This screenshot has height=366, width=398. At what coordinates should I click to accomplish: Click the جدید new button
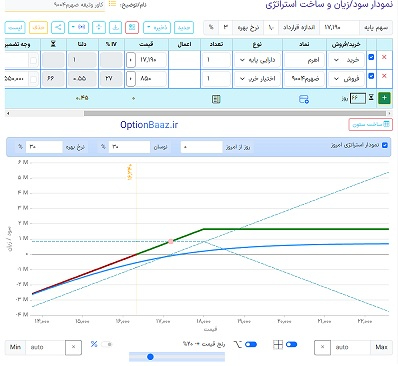coord(184,27)
